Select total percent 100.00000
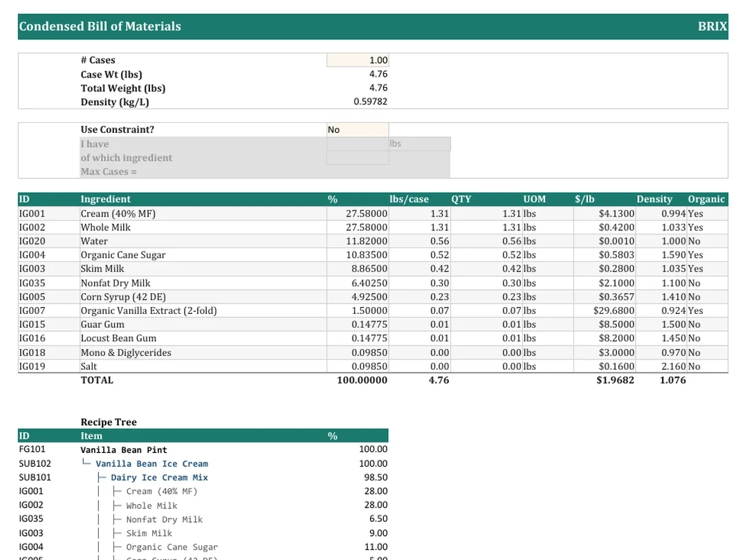Image resolution: width=747 pixels, height=560 pixels. coord(362,380)
